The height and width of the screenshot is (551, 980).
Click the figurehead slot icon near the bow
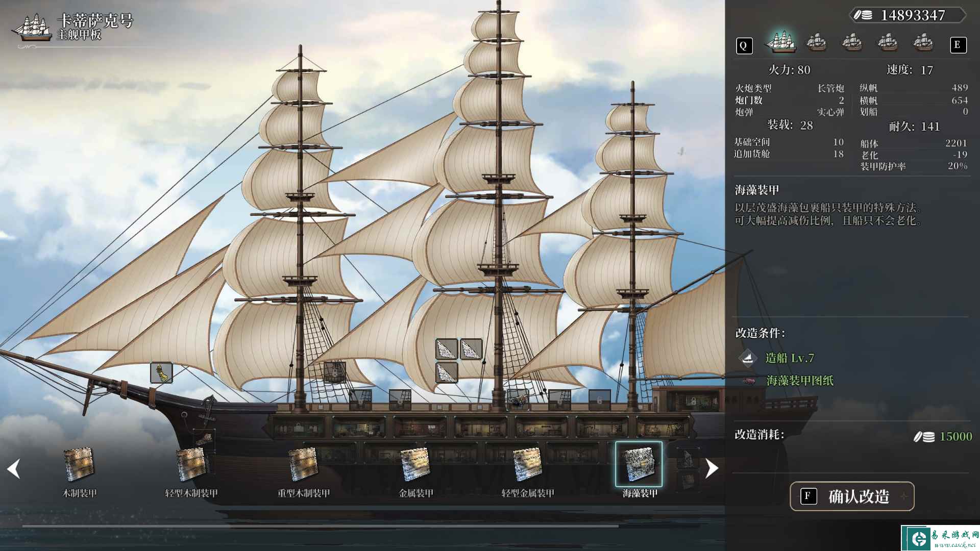tap(161, 373)
